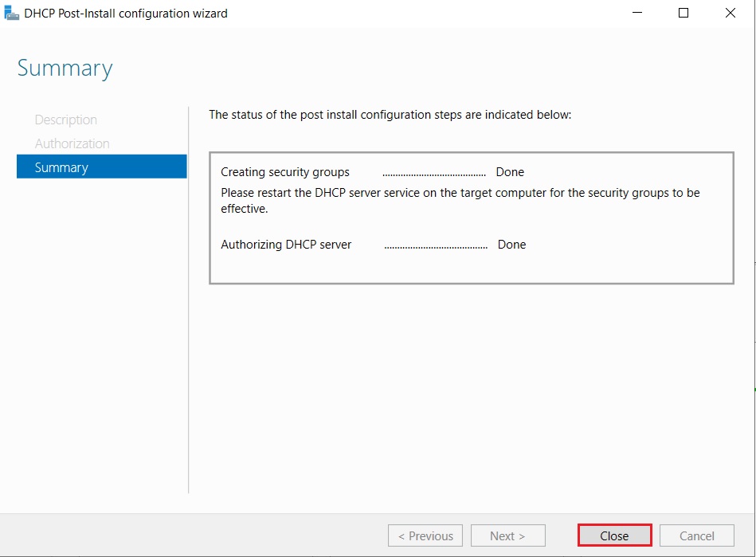The width and height of the screenshot is (756, 557).
Task: Click the 'Authorizing DHCP server' status label
Action: (x=285, y=245)
